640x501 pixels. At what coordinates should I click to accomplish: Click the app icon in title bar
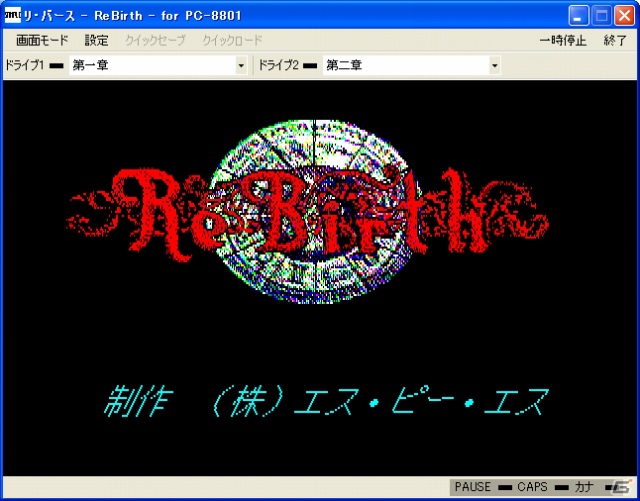[13, 16]
